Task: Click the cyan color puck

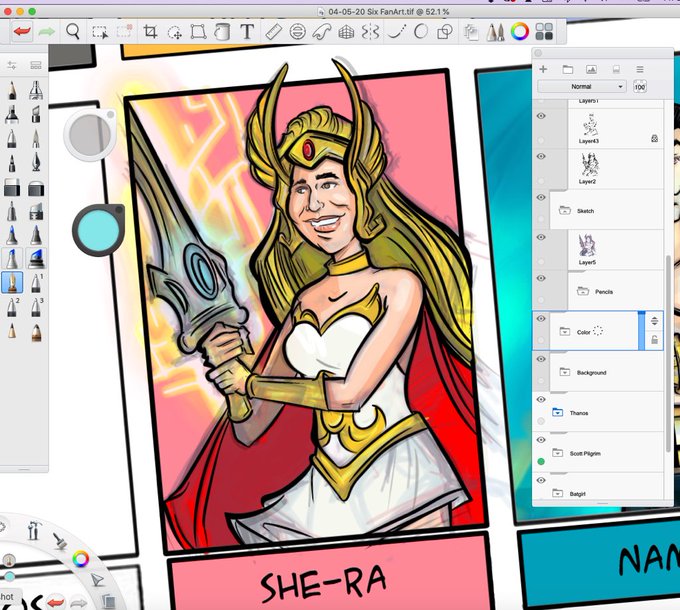Action: coord(98,230)
